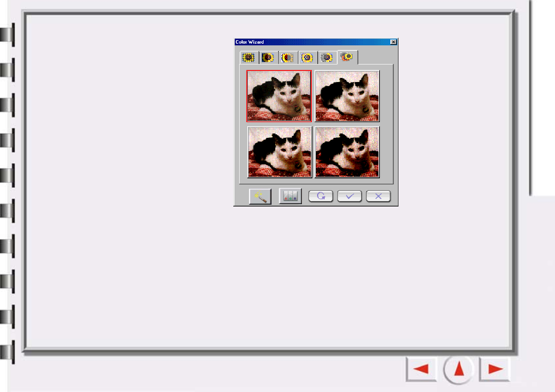Open the third tab with half-grey sunflower

pos(288,58)
